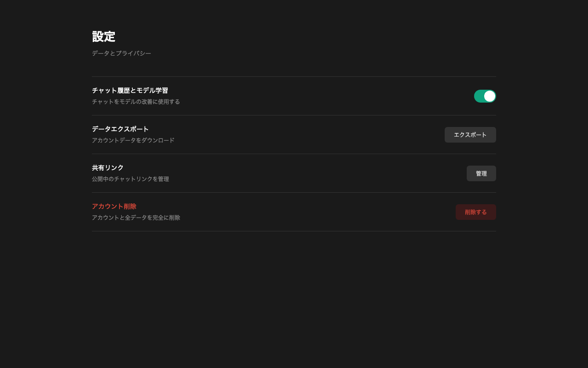The image size is (588, 368).
Task: Click the チャット履歴とモデル学習 section label
Action: tap(130, 91)
